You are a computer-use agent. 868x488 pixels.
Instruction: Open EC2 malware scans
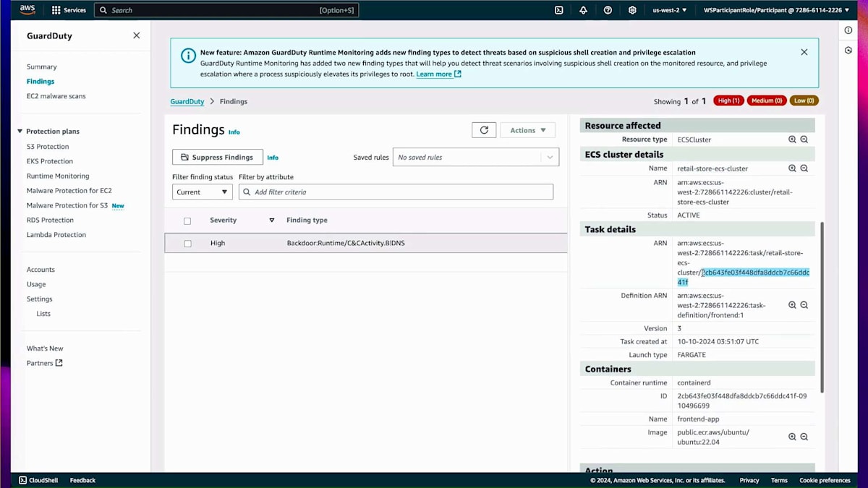56,96
